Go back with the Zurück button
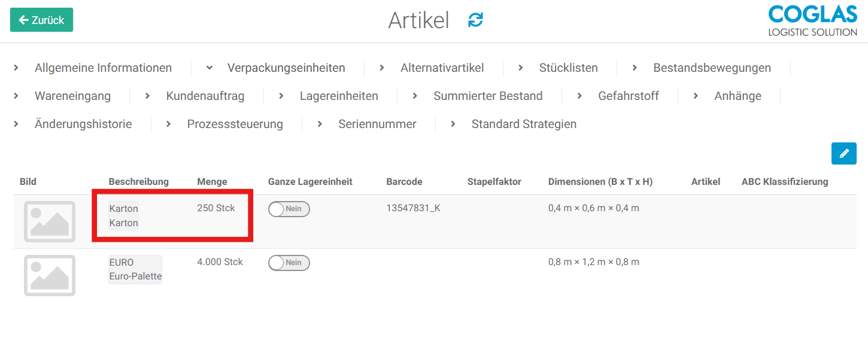This screenshot has width=868, height=359. 41,20
